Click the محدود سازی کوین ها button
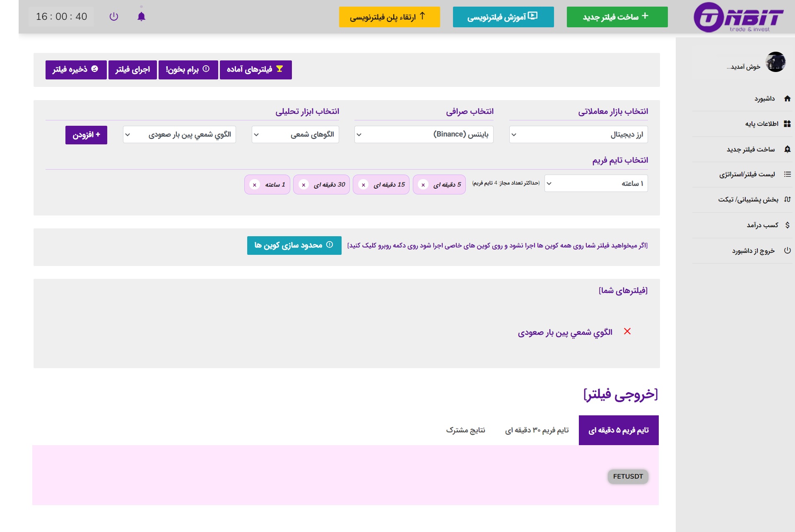The image size is (795, 532). [294, 245]
